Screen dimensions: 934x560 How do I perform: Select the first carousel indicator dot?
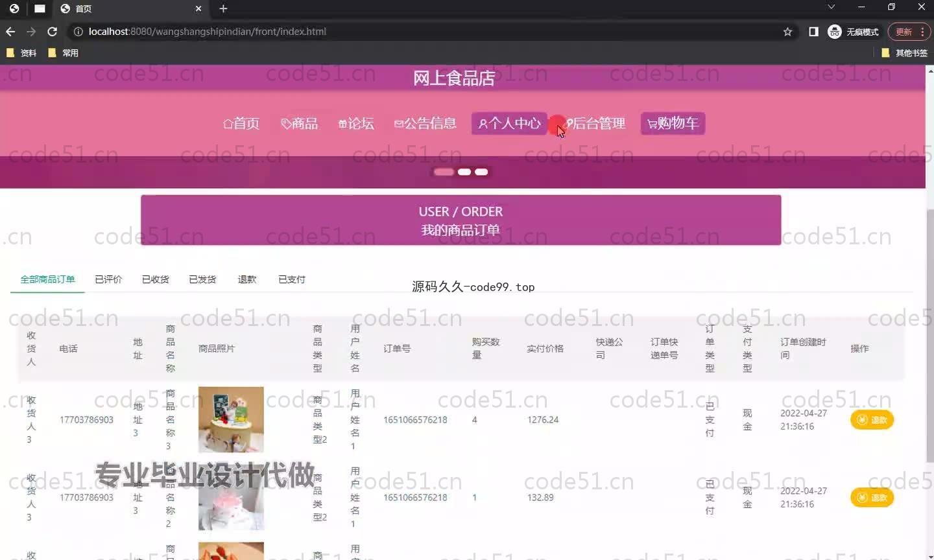point(444,172)
